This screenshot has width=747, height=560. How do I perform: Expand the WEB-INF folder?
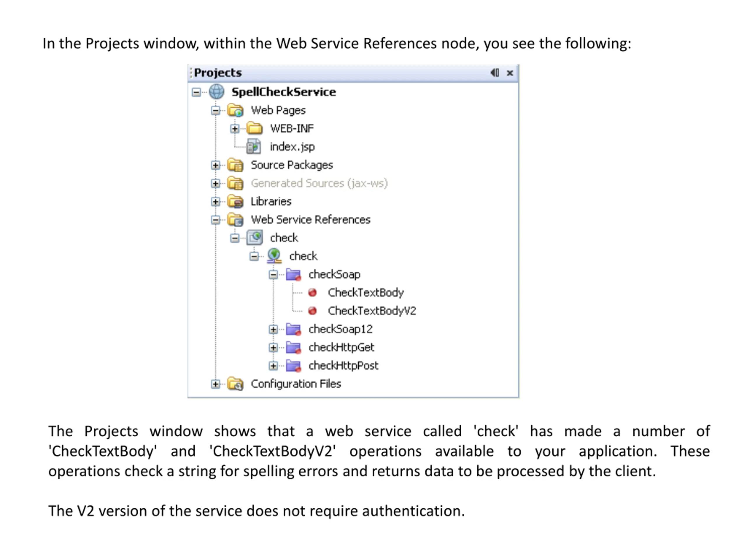[x=235, y=129]
